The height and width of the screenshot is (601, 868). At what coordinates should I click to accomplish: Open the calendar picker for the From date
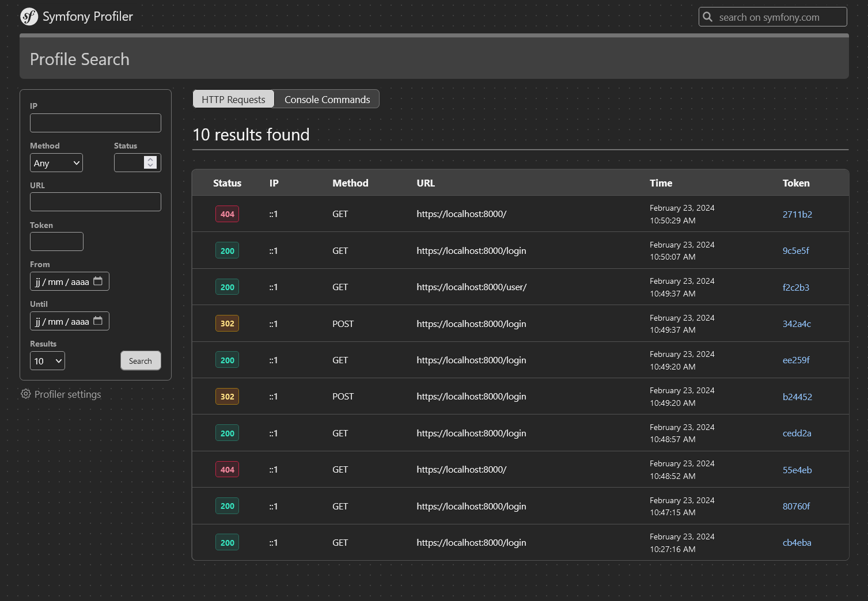[98, 282]
